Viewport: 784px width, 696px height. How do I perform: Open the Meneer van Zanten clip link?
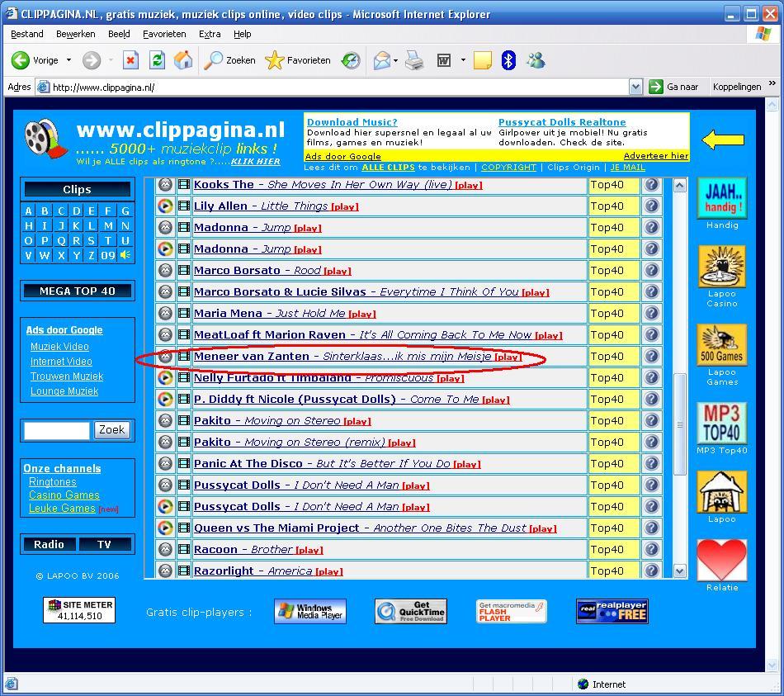click(x=252, y=357)
